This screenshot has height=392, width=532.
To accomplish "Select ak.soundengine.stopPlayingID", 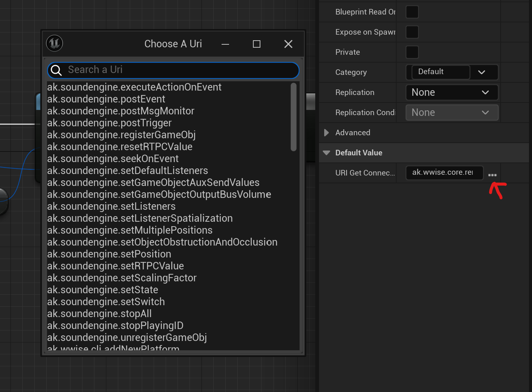I will 115,326.
